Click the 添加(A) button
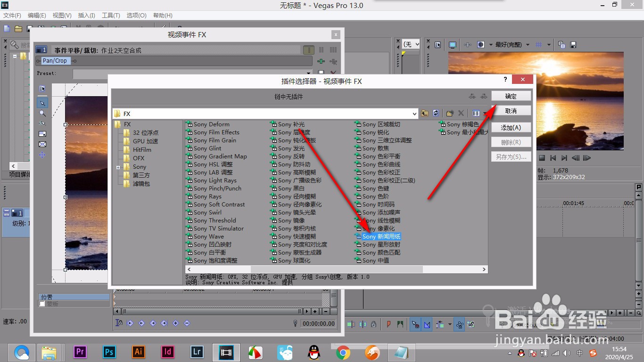This screenshot has width=644, height=362. tap(511, 127)
